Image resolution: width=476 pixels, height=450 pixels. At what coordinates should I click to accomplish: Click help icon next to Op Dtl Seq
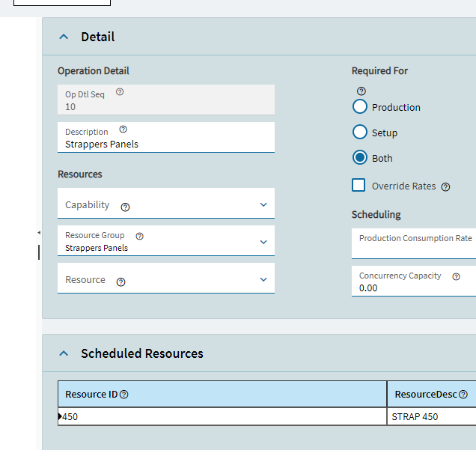pos(120,92)
